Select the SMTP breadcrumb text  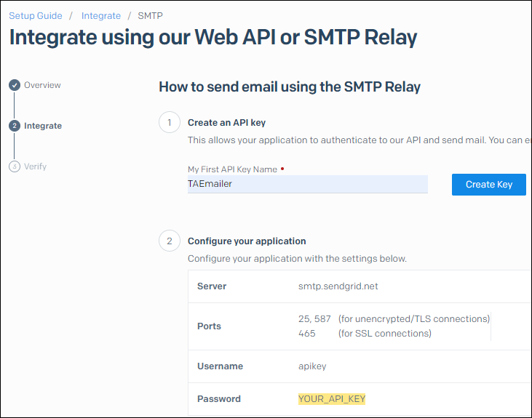coord(151,16)
